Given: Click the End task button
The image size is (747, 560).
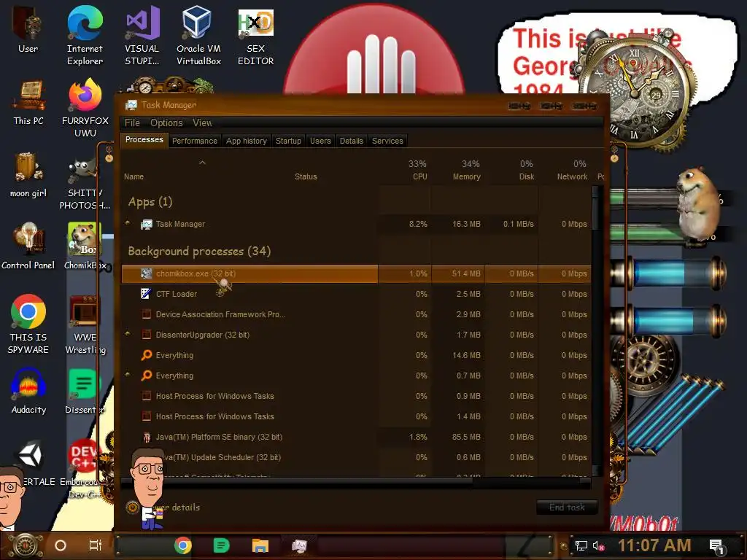Looking at the screenshot, I should click(x=567, y=507).
